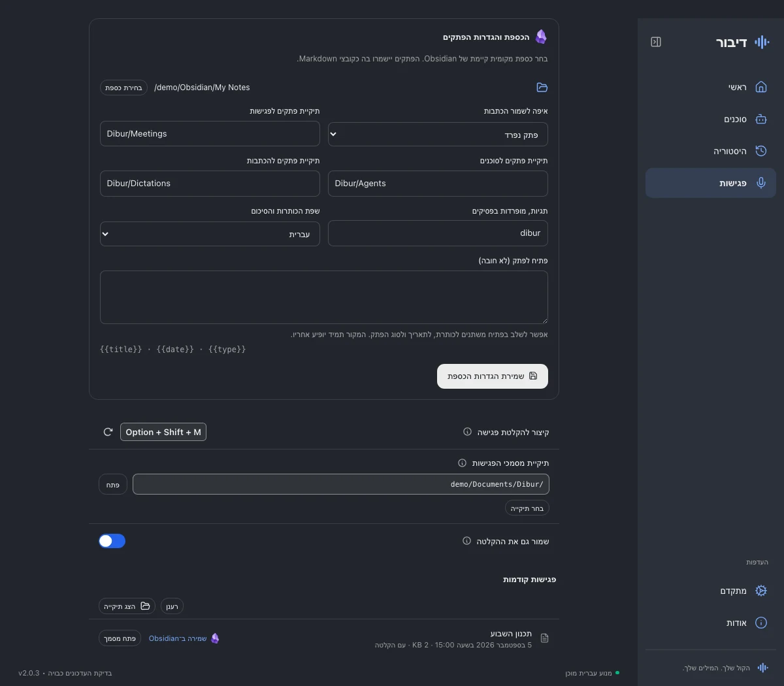
Task: Click the דיבור waveform logo icon
Action: [762, 42]
